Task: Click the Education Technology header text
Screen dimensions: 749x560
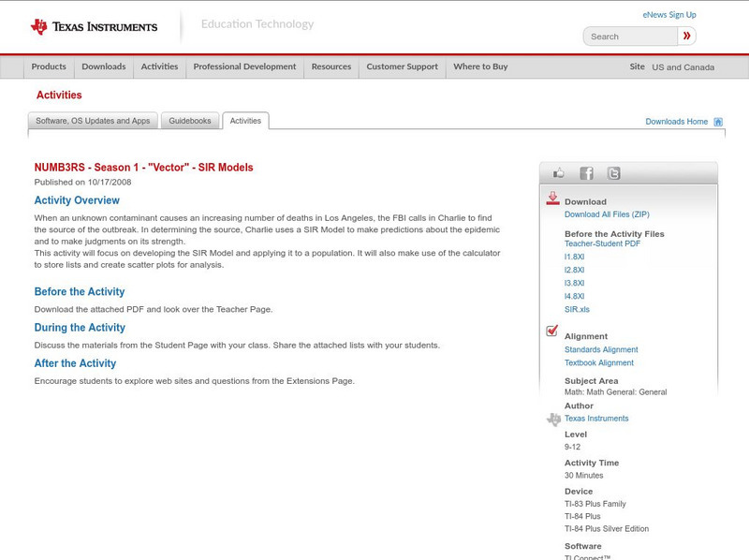Action: (x=257, y=24)
